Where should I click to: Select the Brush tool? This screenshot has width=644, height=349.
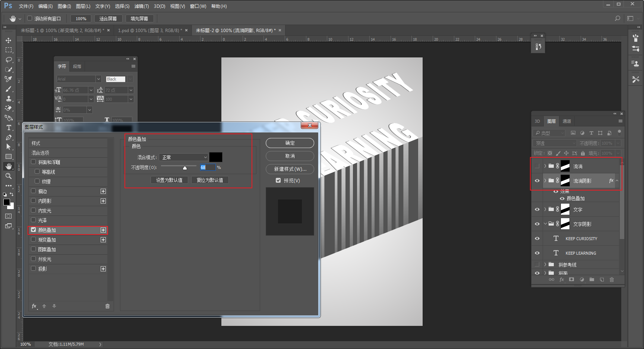pyautogui.click(x=9, y=89)
